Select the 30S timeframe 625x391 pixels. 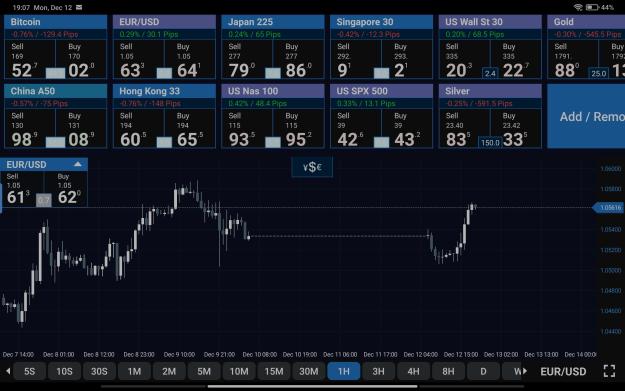coord(99,371)
